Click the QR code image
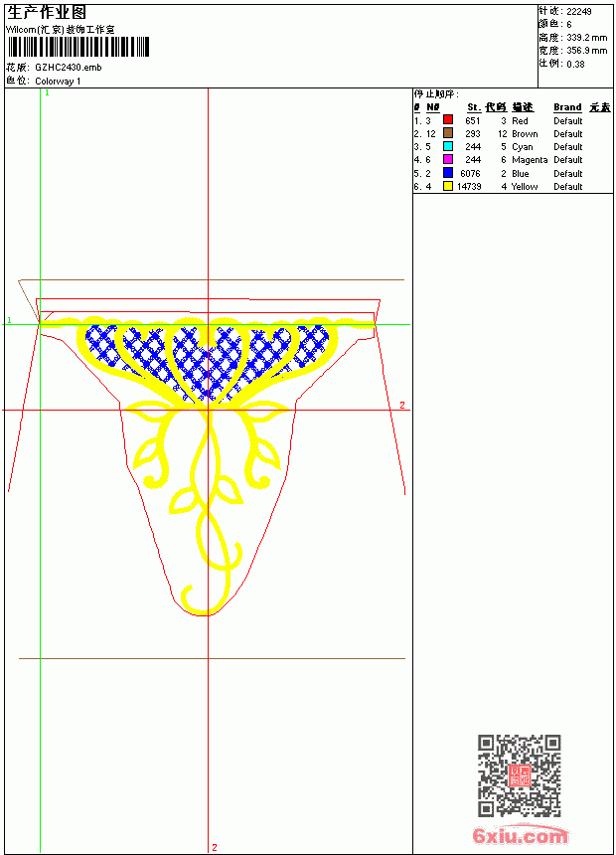 click(520, 774)
